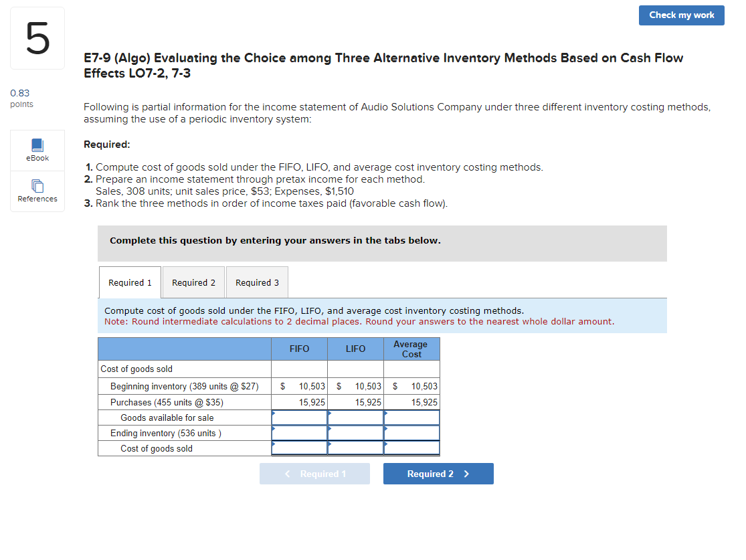The height and width of the screenshot is (560, 746).
Task: Click the grayed Required 1 navigation button
Action: (x=314, y=474)
